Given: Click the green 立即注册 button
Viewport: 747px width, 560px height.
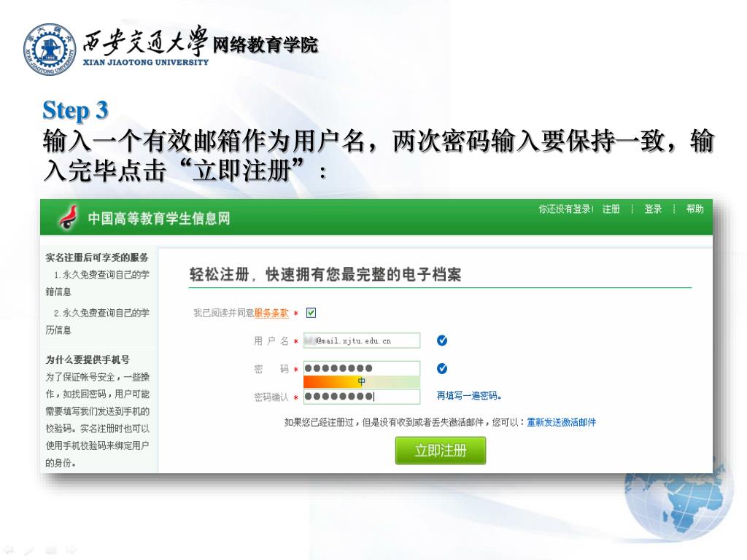Looking at the screenshot, I should click(x=440, y=451).
